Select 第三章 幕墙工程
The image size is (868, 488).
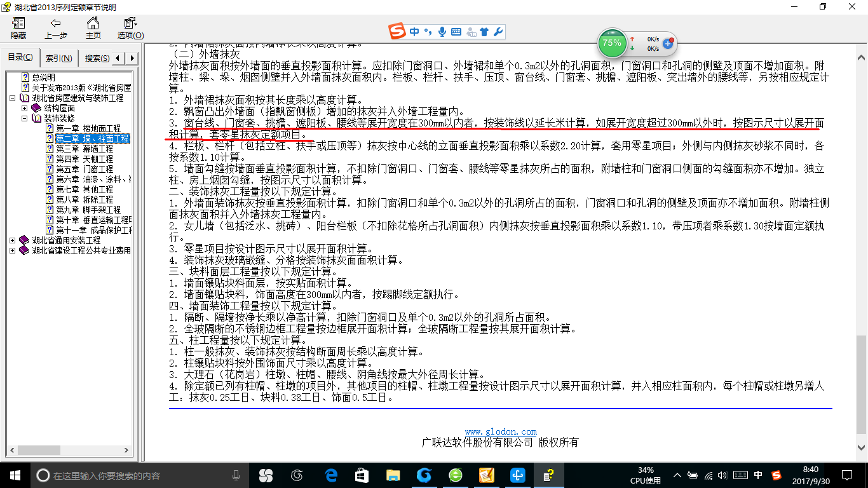pos(85,149)
